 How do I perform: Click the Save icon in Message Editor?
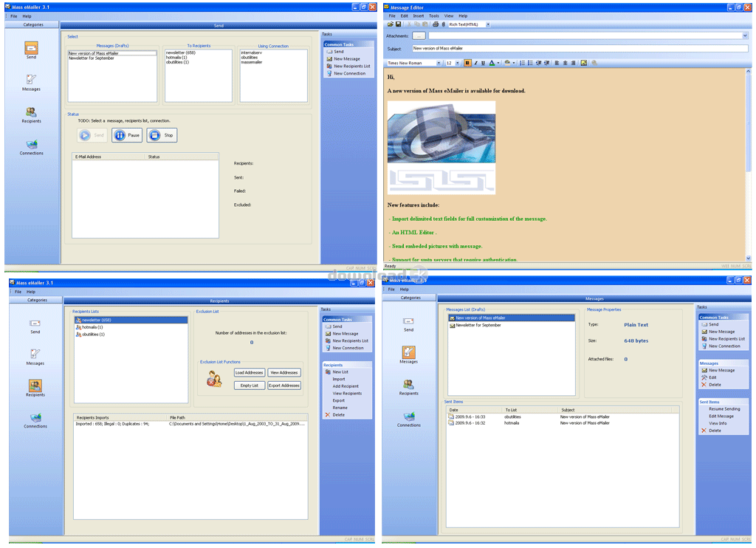(398, 24)
